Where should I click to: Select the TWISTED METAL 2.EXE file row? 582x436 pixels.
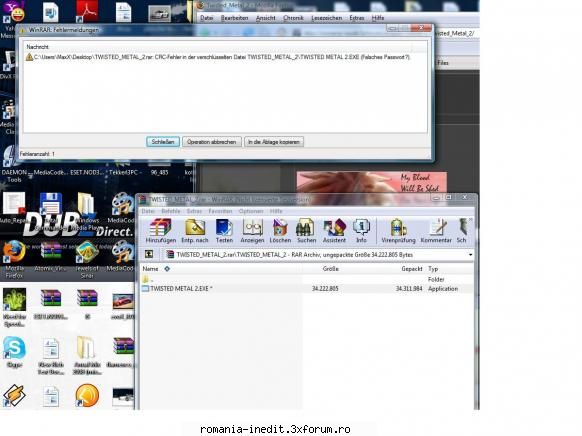(x=307, y=288)
